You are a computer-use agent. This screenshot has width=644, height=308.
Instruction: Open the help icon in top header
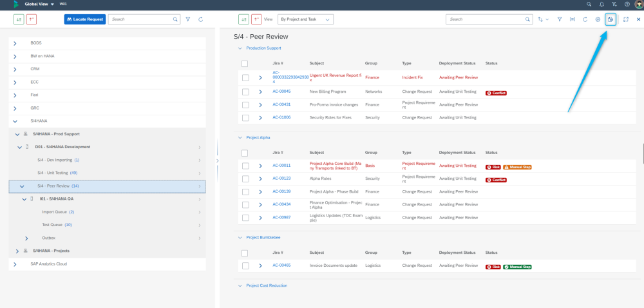click(x=627, y=4)
